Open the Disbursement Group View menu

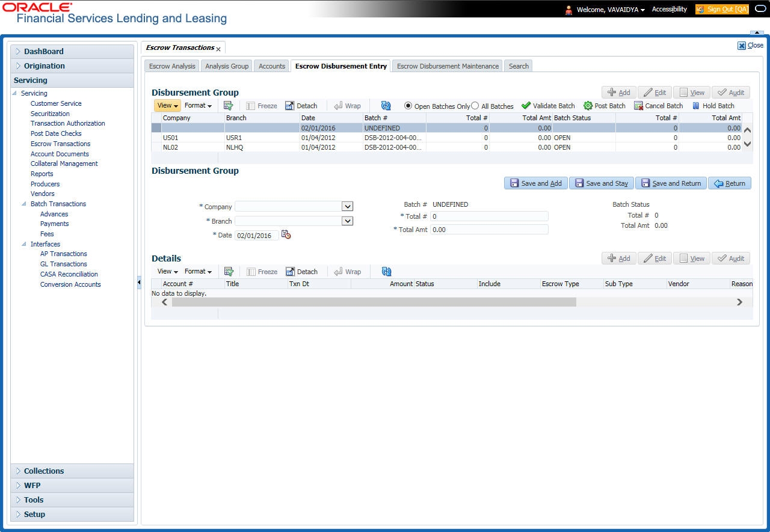coord(167,106)
